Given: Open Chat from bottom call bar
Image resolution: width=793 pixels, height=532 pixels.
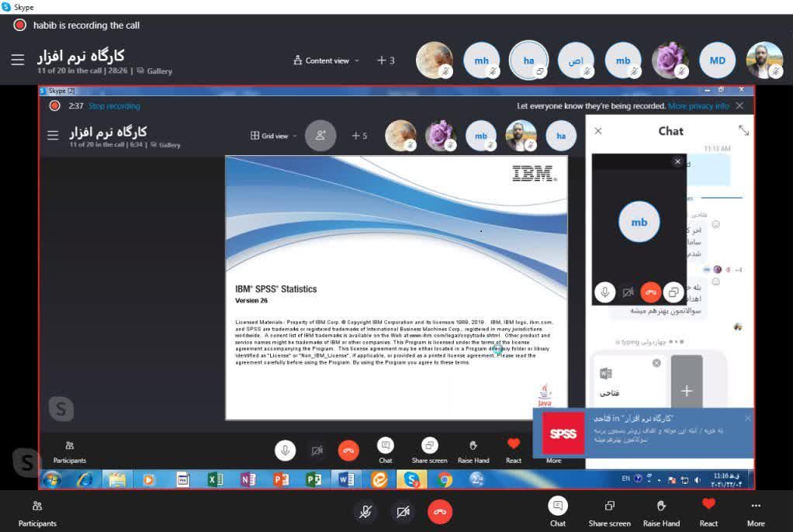Looking at the screenshot, I should (x=558, y=512).
